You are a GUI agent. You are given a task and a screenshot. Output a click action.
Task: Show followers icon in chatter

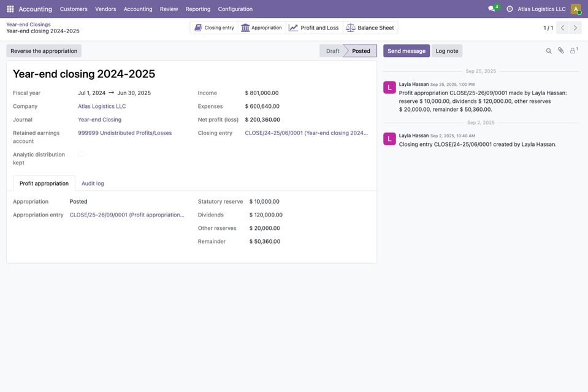pyautogui.click(x=573, y=51)
